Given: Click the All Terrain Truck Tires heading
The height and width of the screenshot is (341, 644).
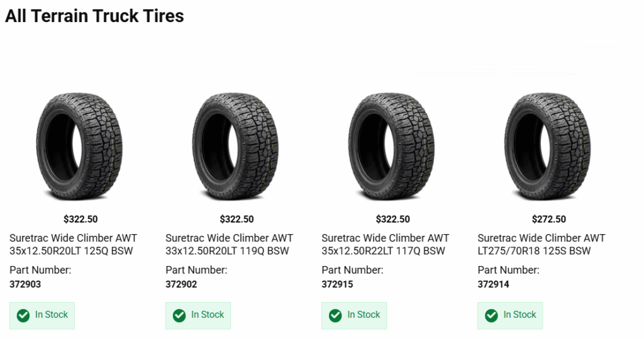Looking at the screenshot, I should pos(94,16).
